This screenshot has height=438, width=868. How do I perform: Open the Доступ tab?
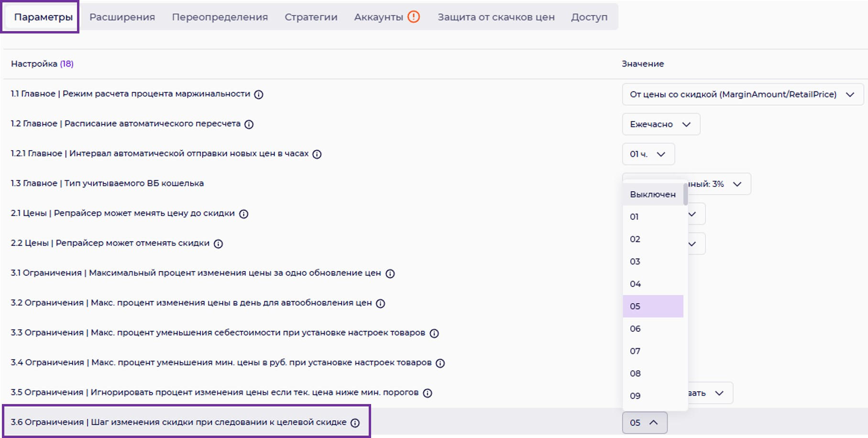[589, 17]
